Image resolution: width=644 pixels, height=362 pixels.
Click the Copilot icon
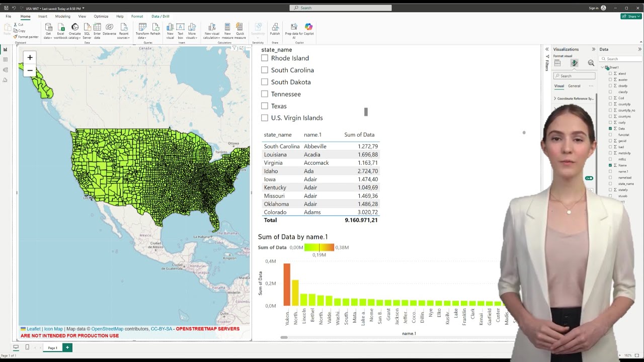308,27
